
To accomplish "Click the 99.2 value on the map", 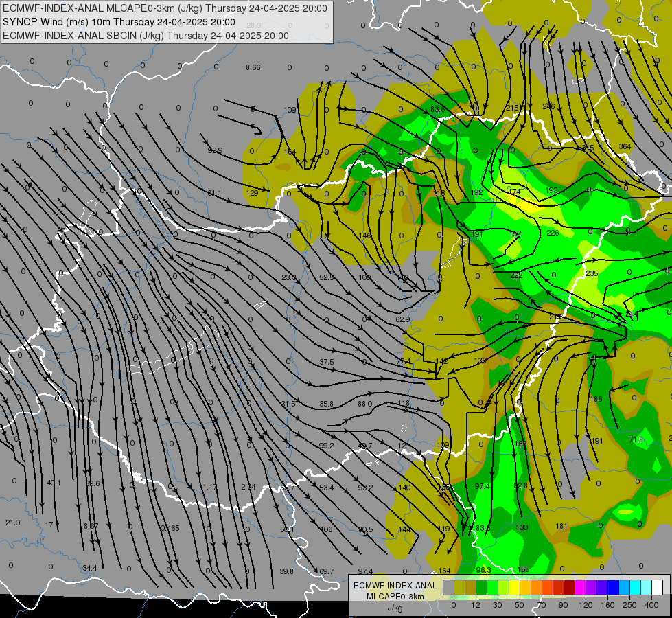I will [327, 446].
